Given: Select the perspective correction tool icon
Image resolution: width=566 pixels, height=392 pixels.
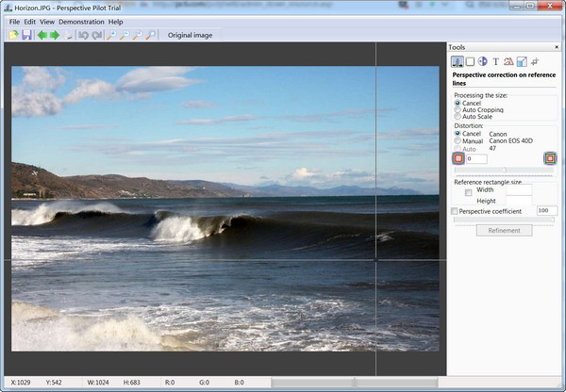Looking at the screenshot, I should click(458, 61).
